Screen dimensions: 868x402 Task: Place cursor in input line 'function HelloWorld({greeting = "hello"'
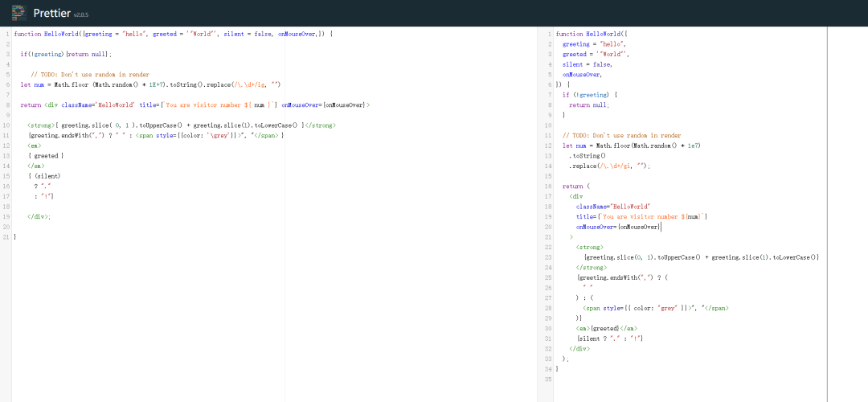[x=174, y=34]
